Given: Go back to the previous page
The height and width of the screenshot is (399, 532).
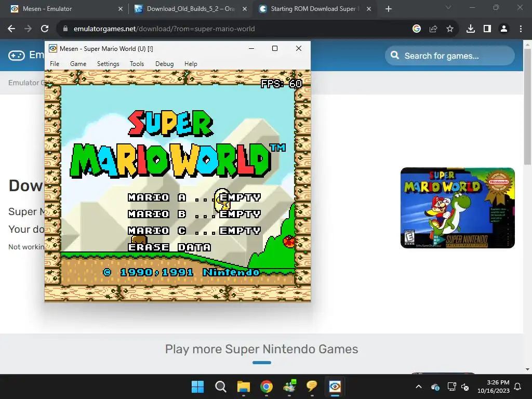Looking at the screenshot, I should (x=11, y=29).
